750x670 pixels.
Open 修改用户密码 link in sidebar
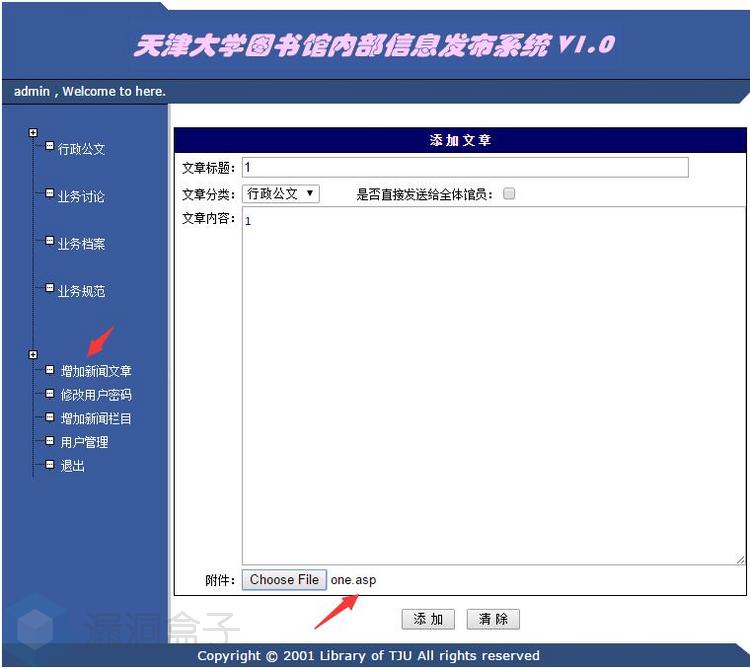tap(96, 395)
